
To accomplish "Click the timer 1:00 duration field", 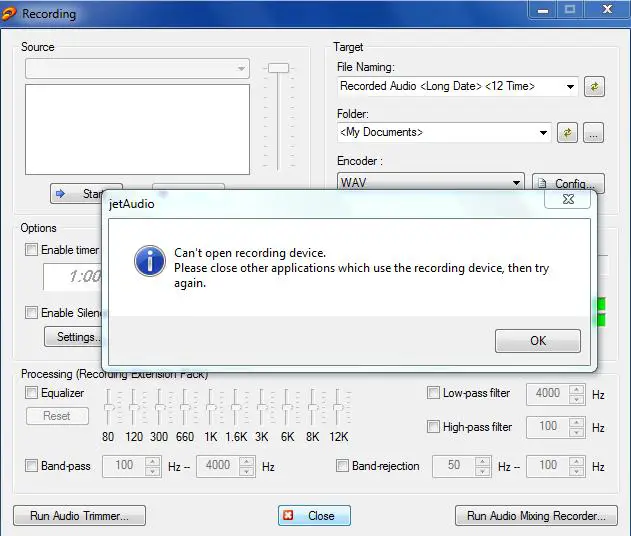I will (72, 276).
